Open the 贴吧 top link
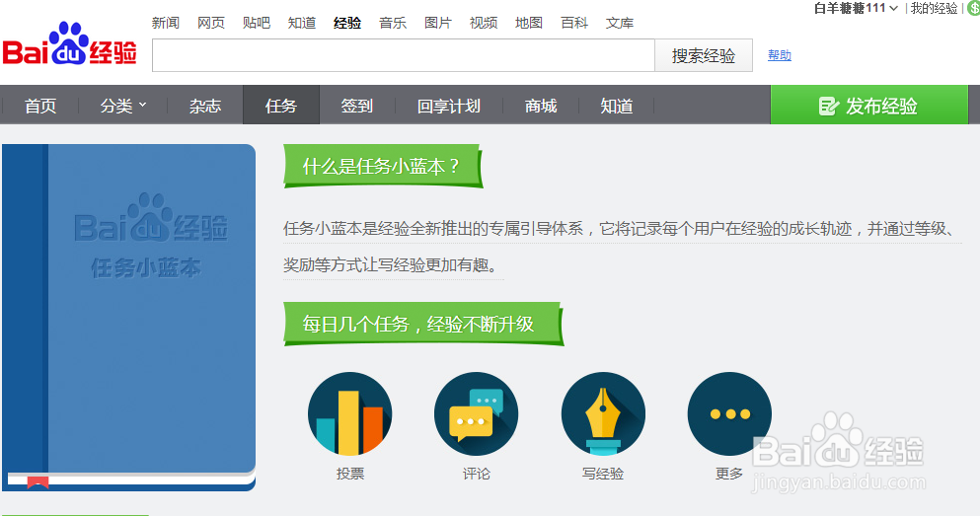Image resolution: width=980 pixels, height=516 pixels. click(x=257, y=23)
